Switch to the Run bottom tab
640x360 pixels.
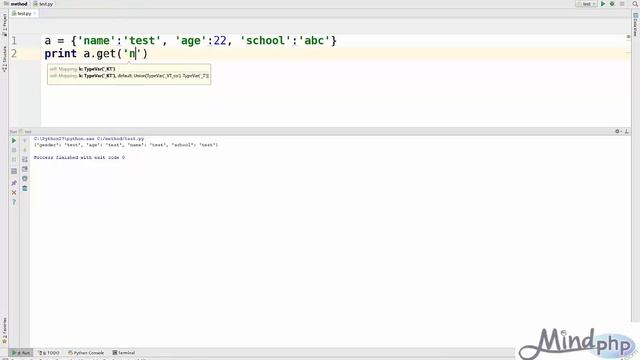point(21,353)
